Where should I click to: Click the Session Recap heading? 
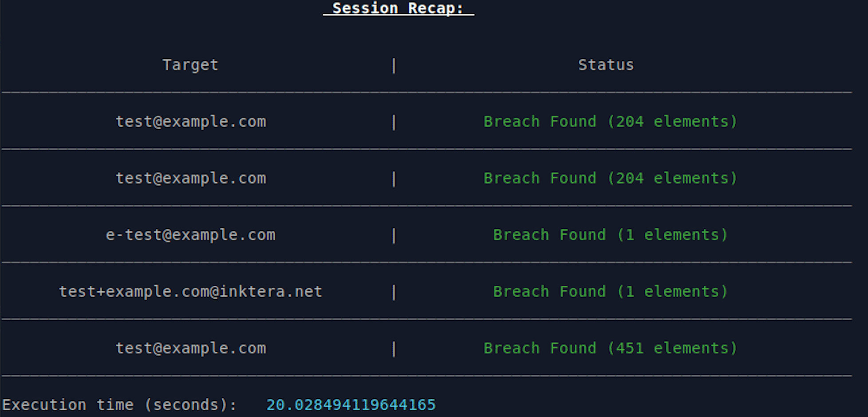point(398,8)
